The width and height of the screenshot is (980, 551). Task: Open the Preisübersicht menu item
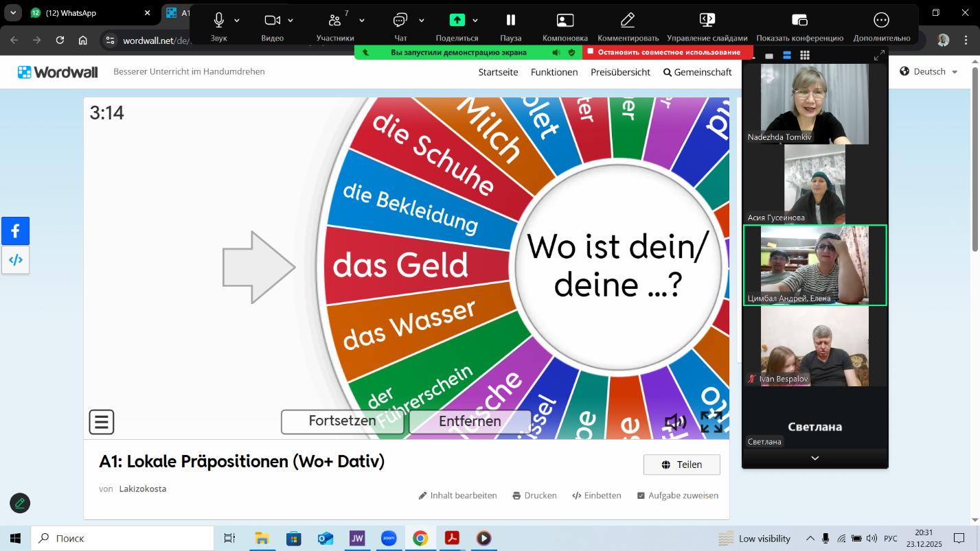click(x=620, y=72)
